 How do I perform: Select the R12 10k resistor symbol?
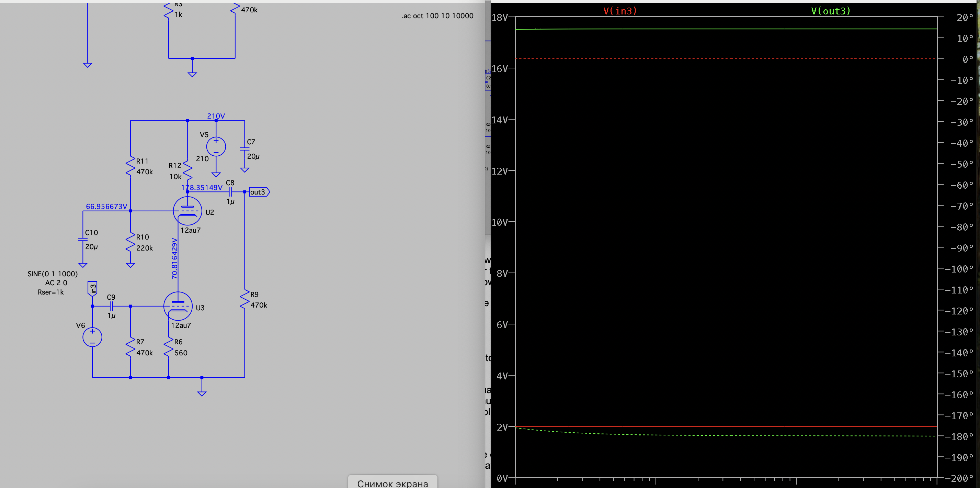187,170
